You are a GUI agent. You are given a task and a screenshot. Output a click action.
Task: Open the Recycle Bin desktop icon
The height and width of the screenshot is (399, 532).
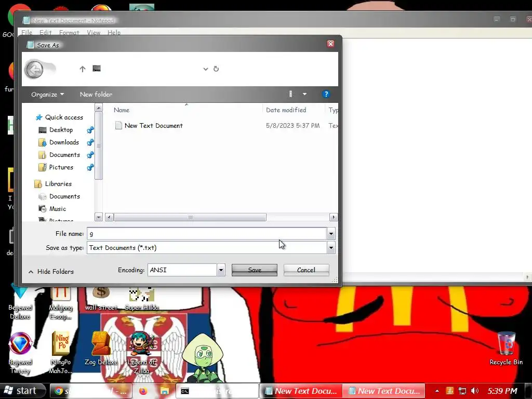(506, 348)
